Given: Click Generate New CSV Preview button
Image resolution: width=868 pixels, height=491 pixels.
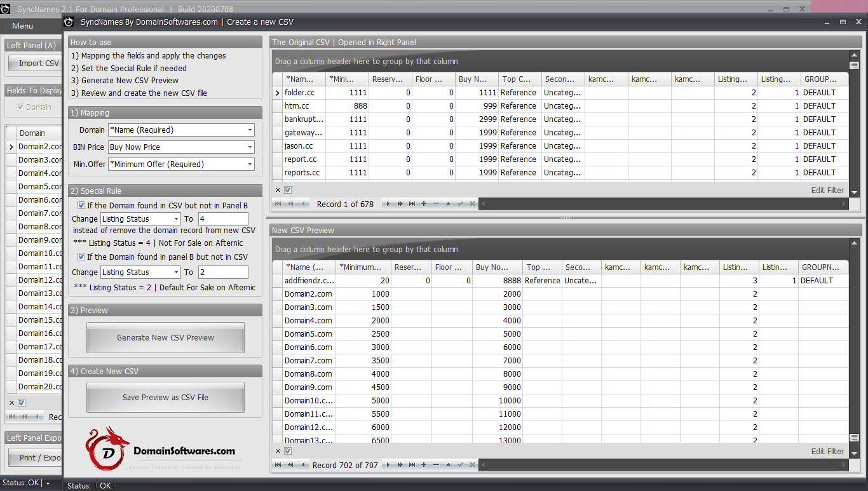Looking at the screenshot, I should click(165, 337).
